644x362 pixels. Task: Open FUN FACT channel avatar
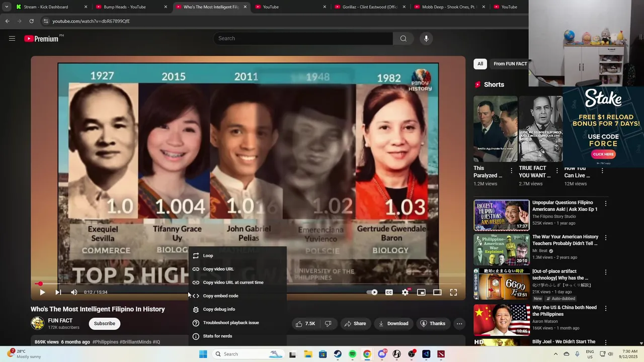(37, 323)
